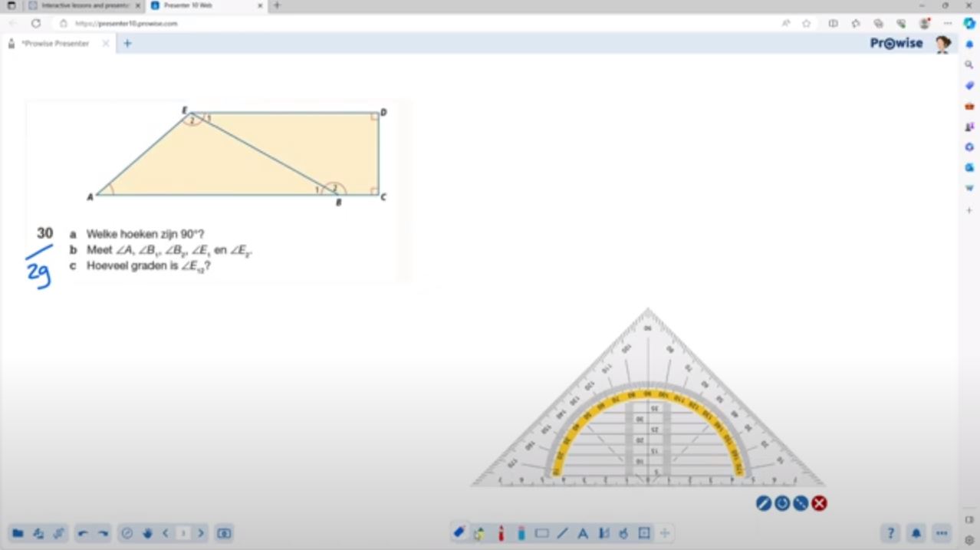Open the files folder in bottom toolbar

(18, 533)
